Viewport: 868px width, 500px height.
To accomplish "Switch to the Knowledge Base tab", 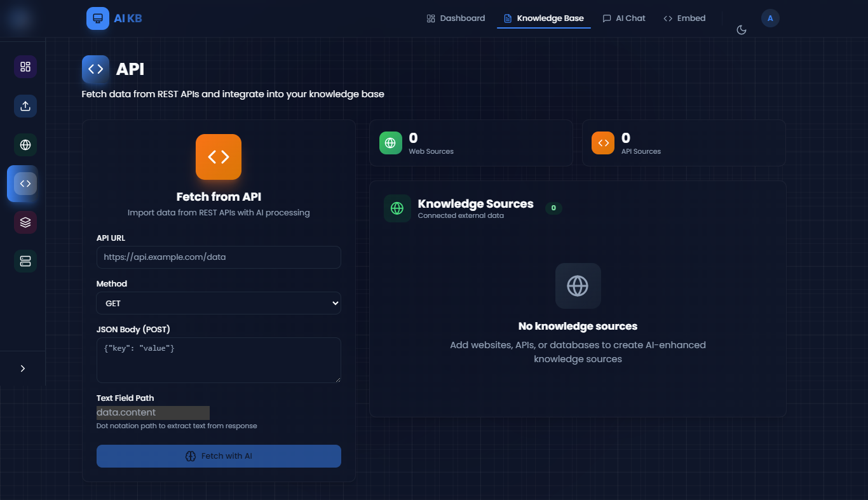I will (x=544, y=18).
